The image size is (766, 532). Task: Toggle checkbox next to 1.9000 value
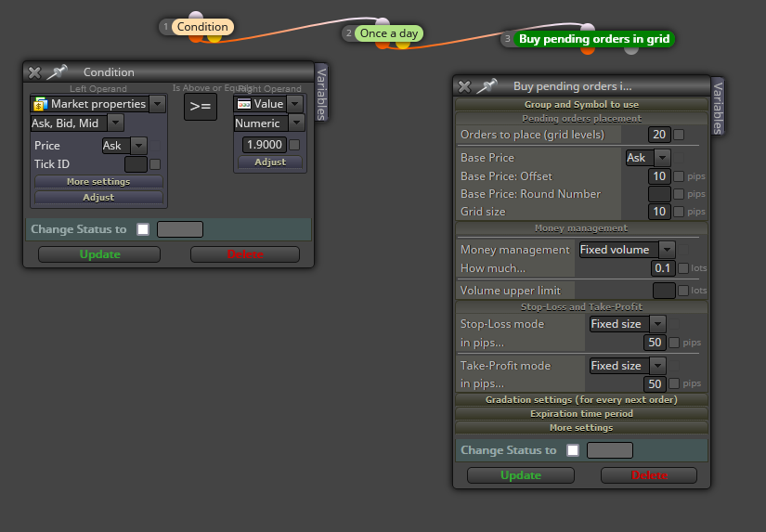click(x=294, y=145)
